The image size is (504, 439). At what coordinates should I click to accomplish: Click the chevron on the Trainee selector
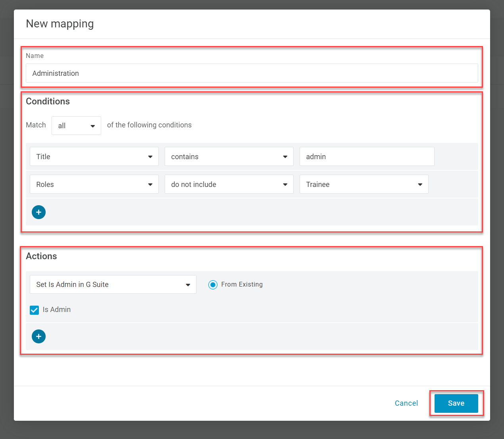(419, 184)
